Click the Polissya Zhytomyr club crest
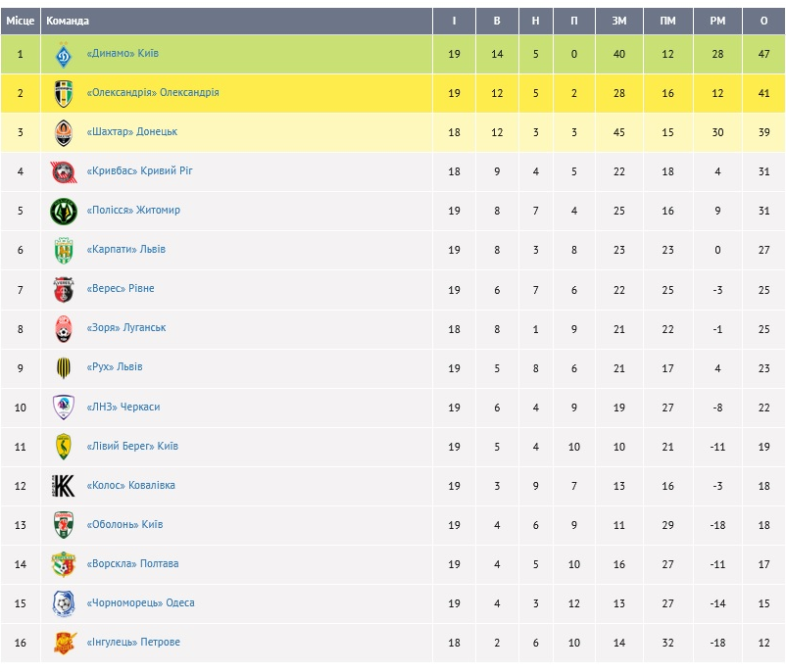The width and height of the screenshot is (786, 672). [x=64, y=211]
